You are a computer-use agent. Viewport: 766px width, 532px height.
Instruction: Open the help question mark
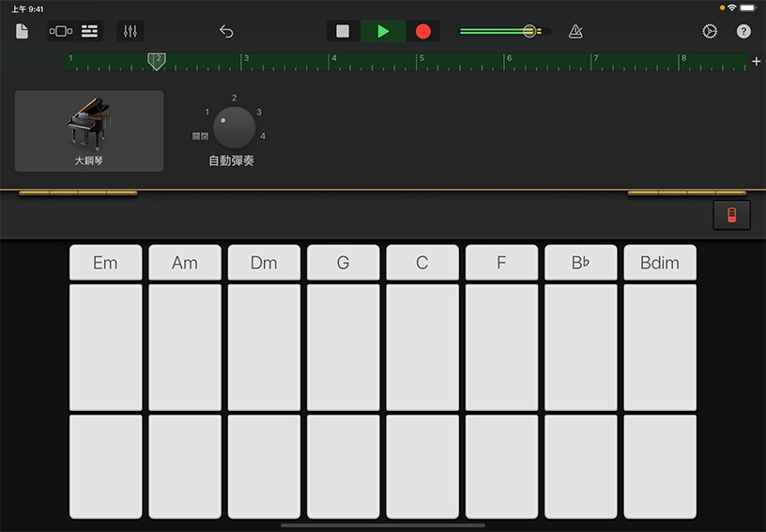[x=743, y=31]
